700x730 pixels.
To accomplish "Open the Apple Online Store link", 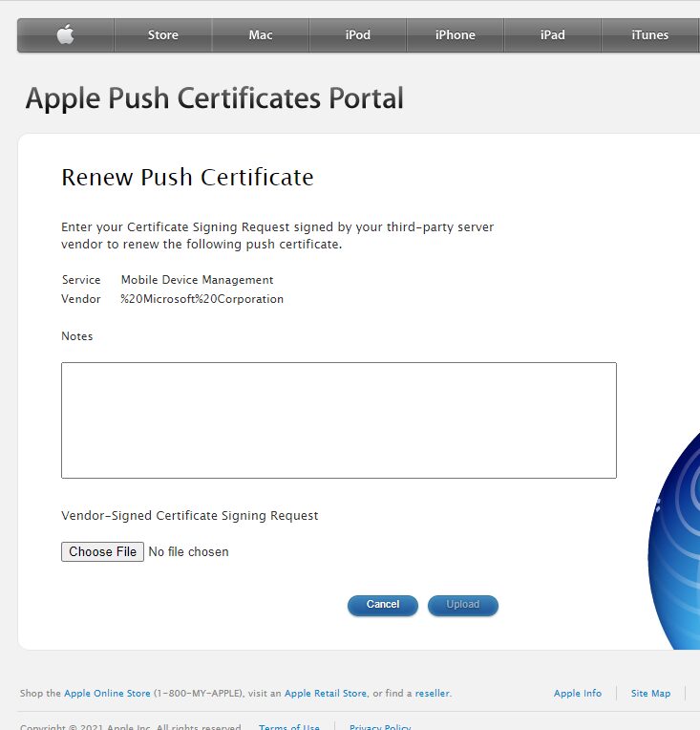I will click(107, 694).
